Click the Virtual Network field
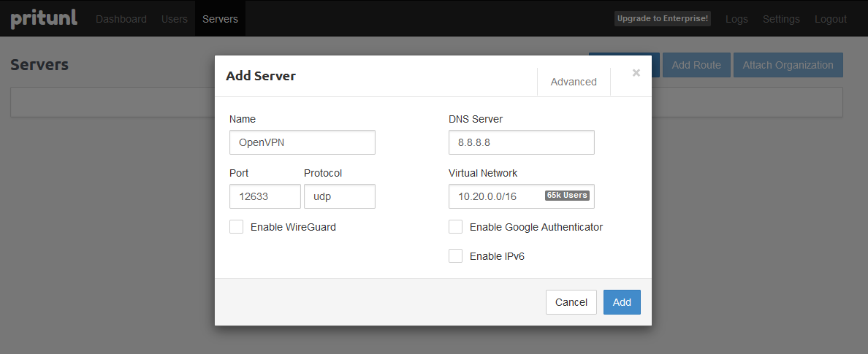Image resolution: width=868 pixels, height=354 pixels. (x=522, y=196)
